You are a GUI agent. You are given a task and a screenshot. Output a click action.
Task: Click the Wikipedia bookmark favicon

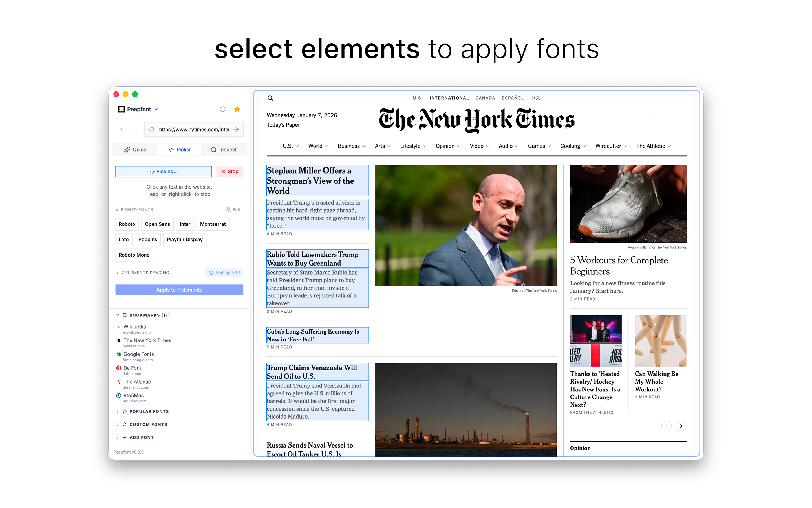click(118, 327)
